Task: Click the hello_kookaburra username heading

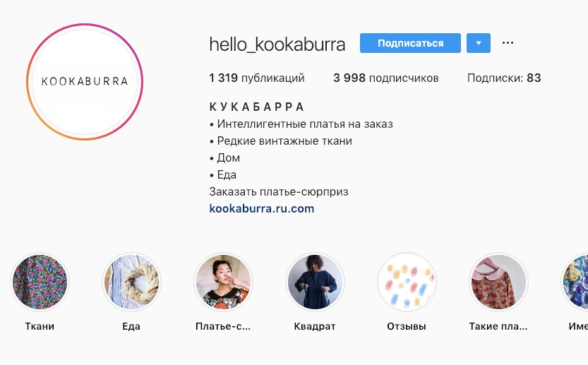Action: pyautogui.click(x=277, y=44)
